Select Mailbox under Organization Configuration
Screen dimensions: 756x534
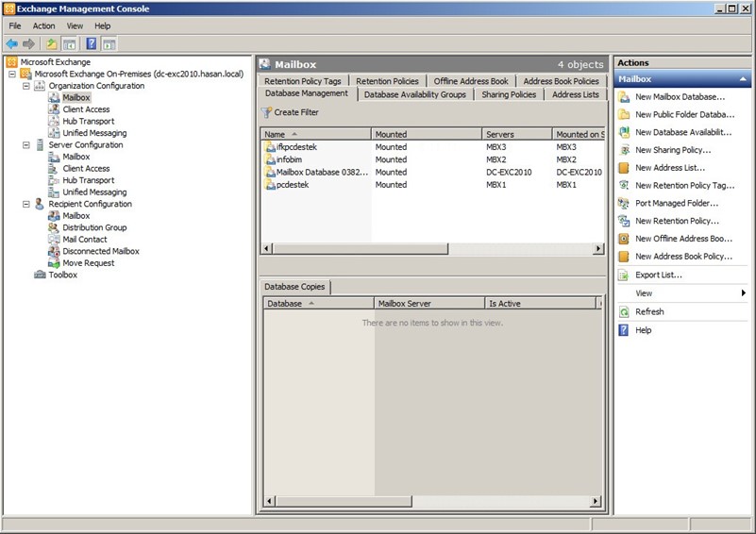76,97
